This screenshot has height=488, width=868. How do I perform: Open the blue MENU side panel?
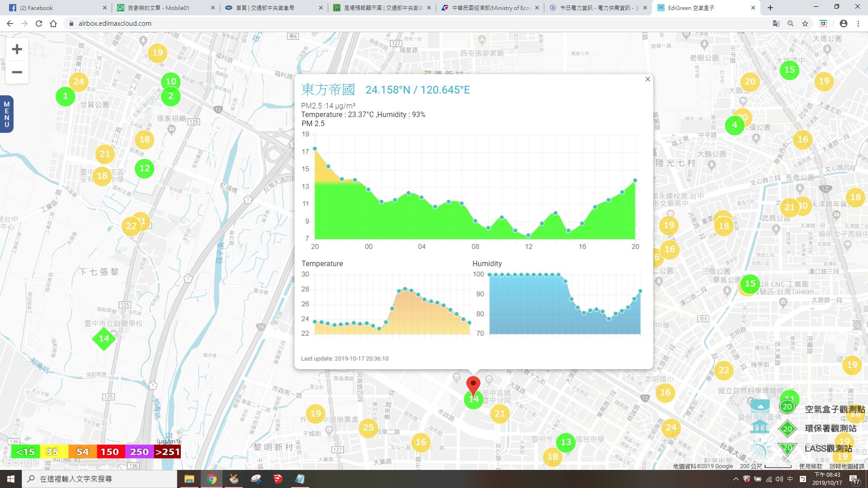pos(6,114)
